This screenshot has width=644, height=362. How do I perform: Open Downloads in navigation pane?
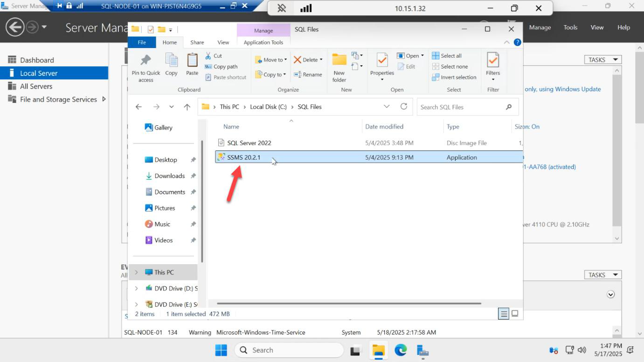click(170, 176)
